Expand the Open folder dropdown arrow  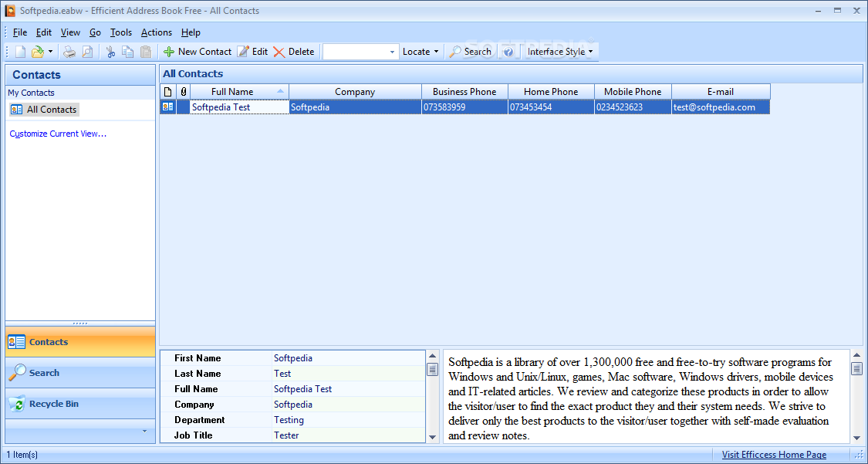(50, 52)
